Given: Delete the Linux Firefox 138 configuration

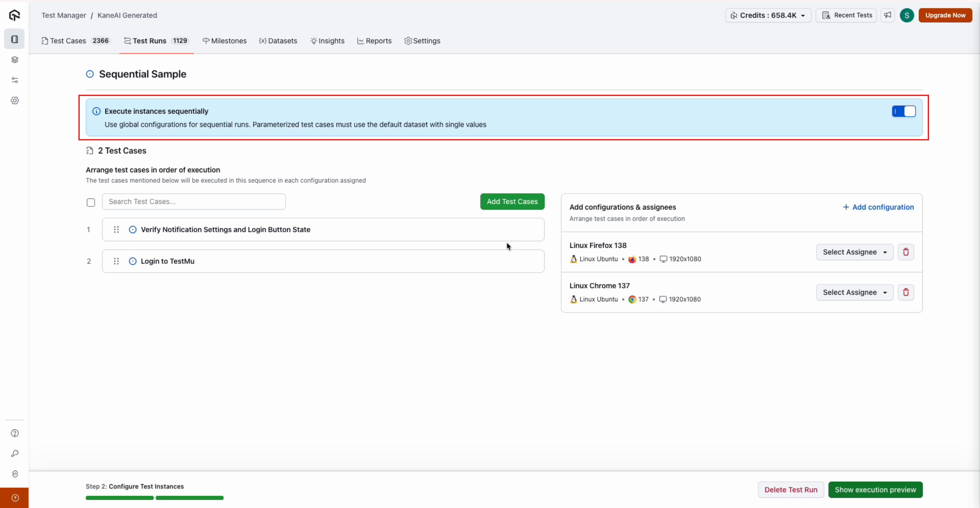Looking at the screenshot, I should [x=906, y=252].
